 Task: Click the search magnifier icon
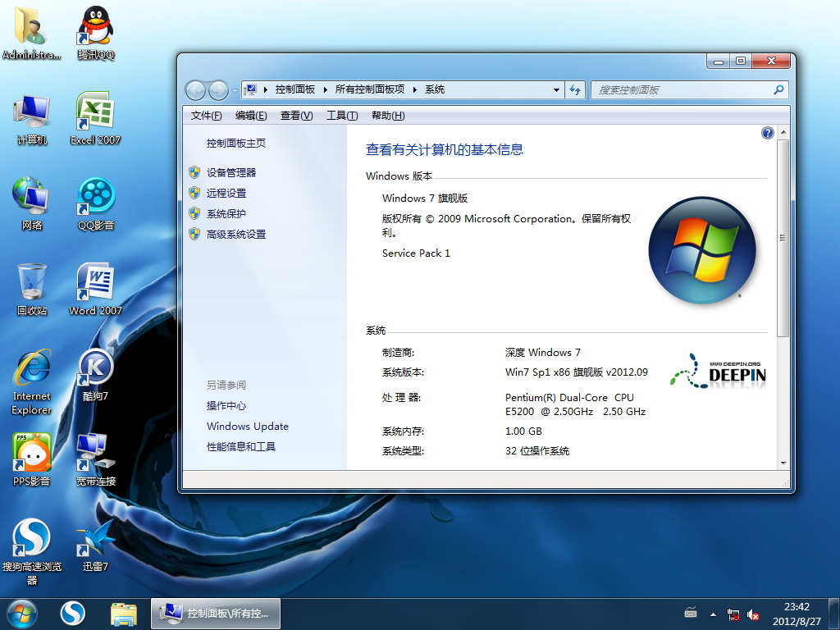778,89
